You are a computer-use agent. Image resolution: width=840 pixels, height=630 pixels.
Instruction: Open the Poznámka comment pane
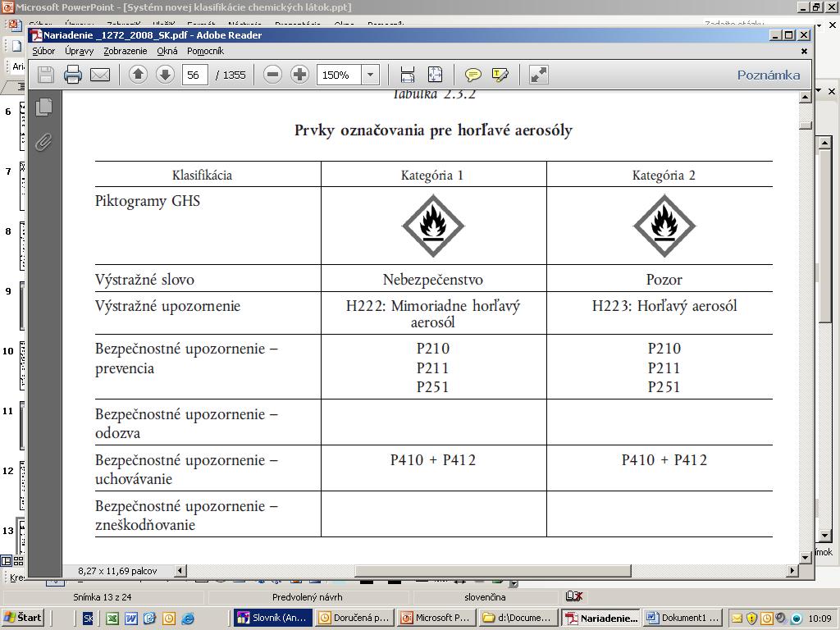(x=768, y=75)
